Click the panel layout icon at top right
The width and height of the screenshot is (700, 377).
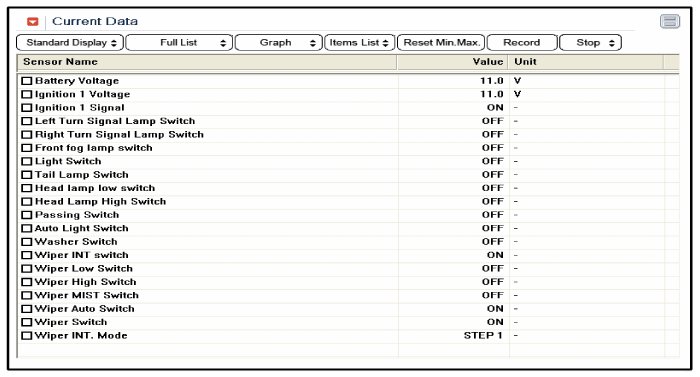(670, 21)
